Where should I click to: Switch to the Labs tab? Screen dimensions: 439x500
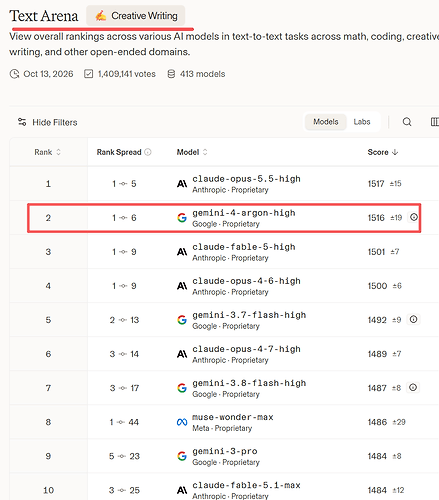pos(362,122)
